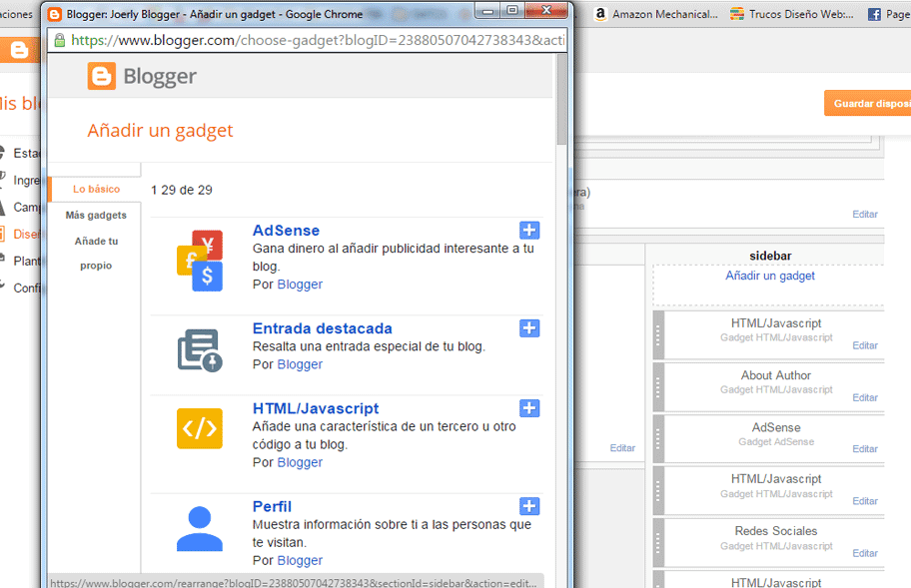Click Blogger author link under AdSense
This screenshot has height=588, width=911.
coord(300,285)
